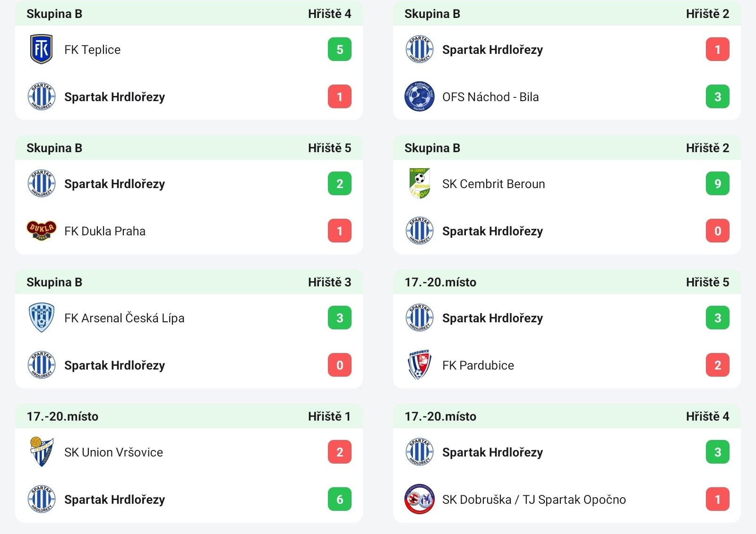Click the SK Cembrit Beroun club badge

pos(420,183)
